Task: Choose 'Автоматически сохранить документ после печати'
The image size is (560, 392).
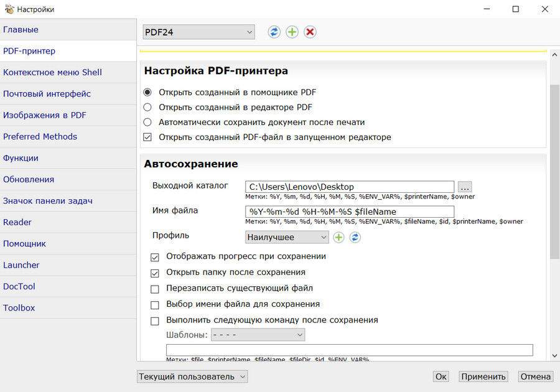Action: (x=147, y=122)
